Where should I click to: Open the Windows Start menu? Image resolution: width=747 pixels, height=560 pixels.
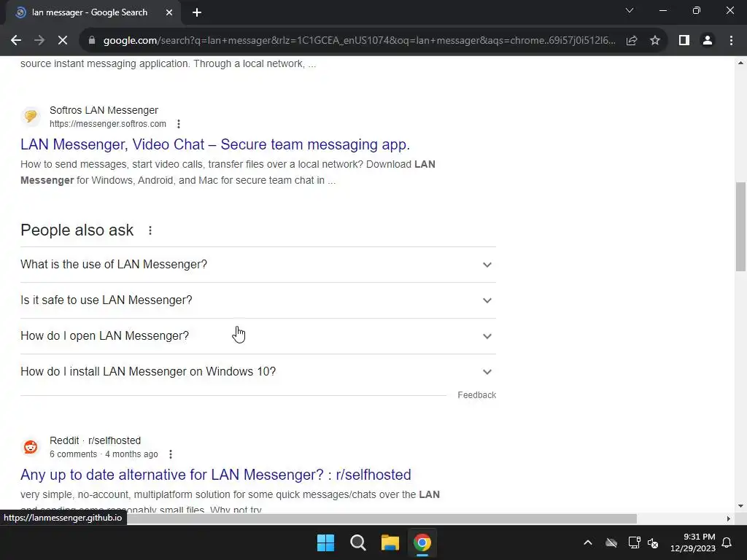326,542
